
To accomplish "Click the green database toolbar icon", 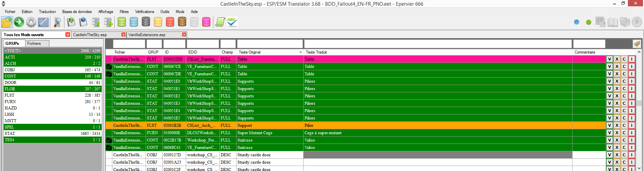I will tap(122, 22).
